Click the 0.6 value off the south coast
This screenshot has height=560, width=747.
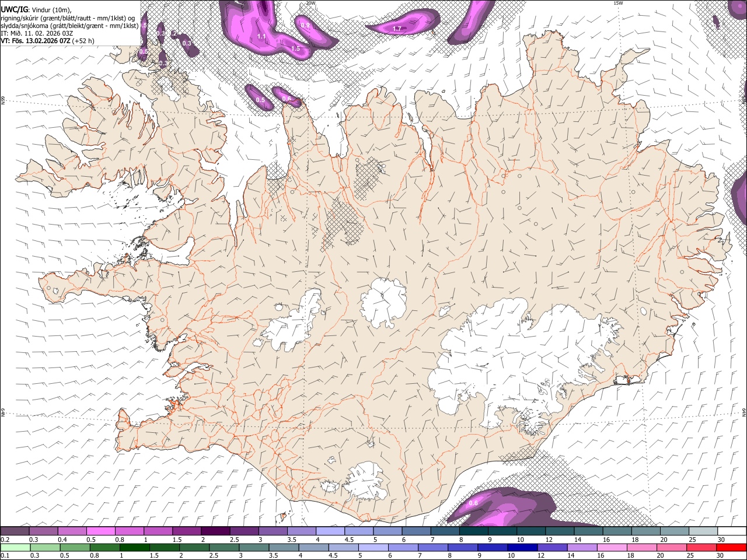point(473,503)
